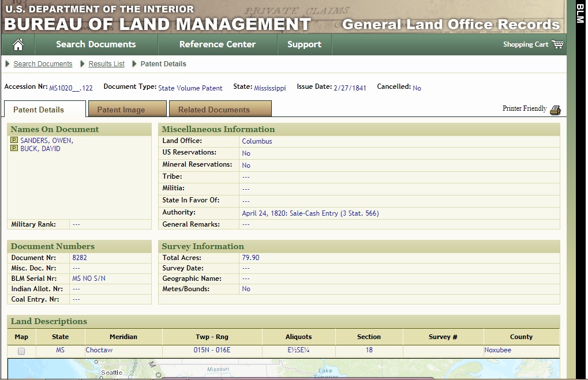
Task: Switch to the Patent Image tab
Action: [128, 110]
